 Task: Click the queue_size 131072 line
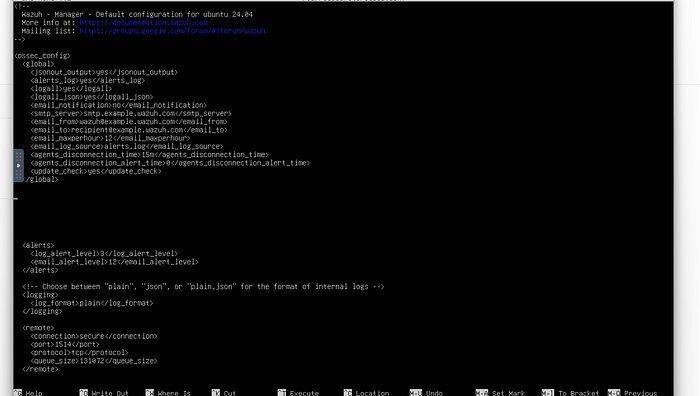pyautogui.click(x=94, y=361)
